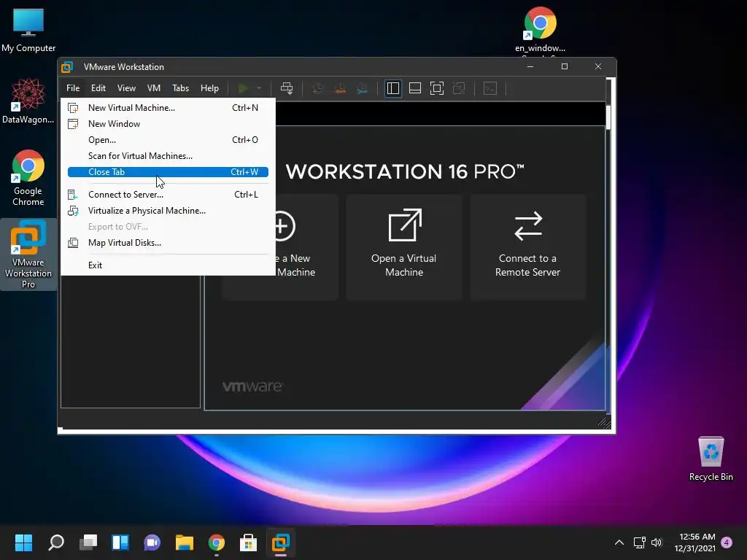Image resolution: width=747 pixels, height=560 pixels.
Task: Click the Unity mode toolbar icon
Action: coord(459,88)
